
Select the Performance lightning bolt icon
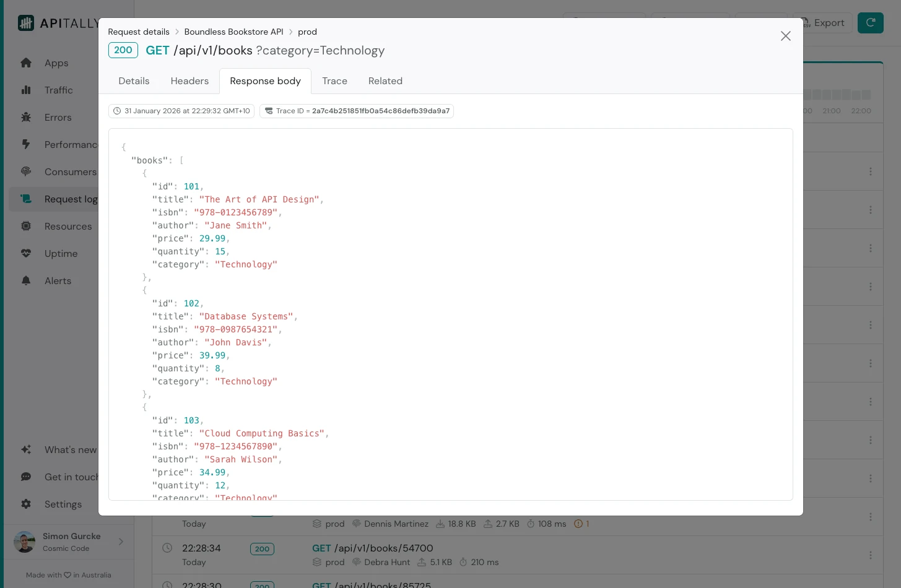click(x=26, y=145)
